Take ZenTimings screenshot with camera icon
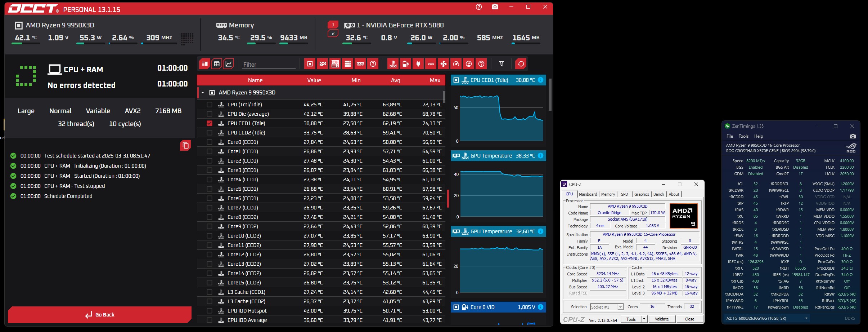Viewport: 868px width, 332px height. (853, 136)
